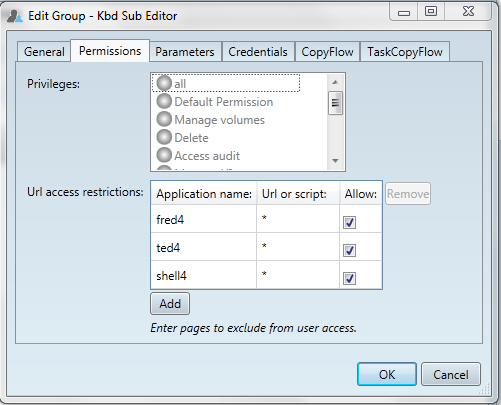The width and height of the screenshot is (501, 405).
Task: Go to the Credentials tab
Action: pyautogui.click(x=258, y=52)
